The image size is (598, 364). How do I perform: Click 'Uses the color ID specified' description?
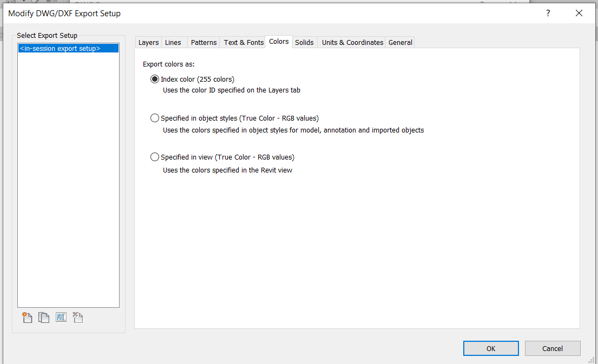pyautogui.click(x=232, y=90)
